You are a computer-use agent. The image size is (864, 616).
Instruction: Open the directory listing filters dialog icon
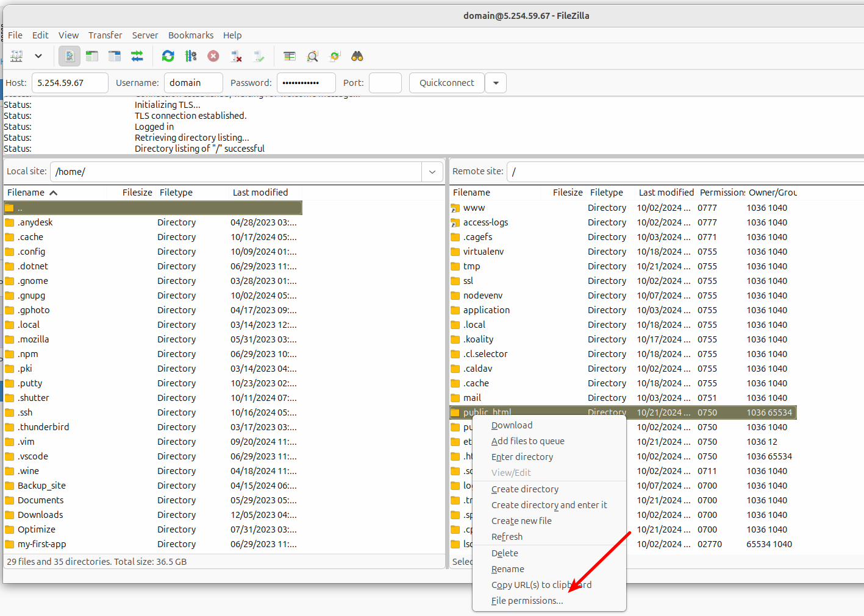click(290, 56)
